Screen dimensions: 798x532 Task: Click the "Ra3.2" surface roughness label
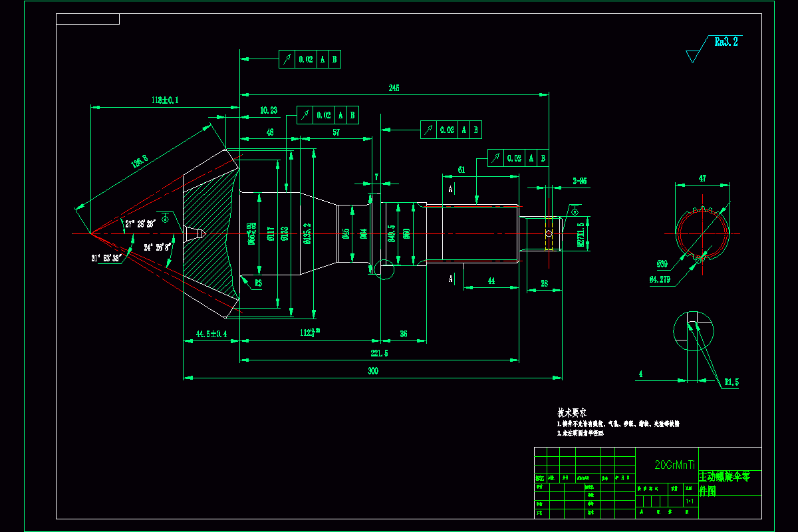[726, 41]
